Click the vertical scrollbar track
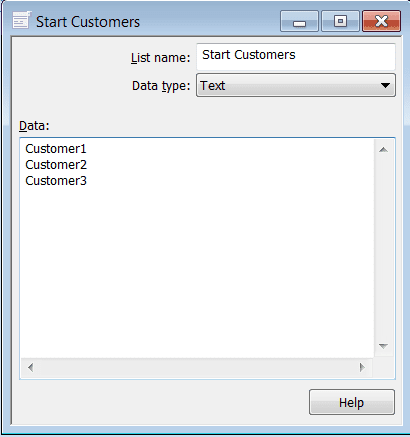The image size is (410, 437). [x=384, y=248]
